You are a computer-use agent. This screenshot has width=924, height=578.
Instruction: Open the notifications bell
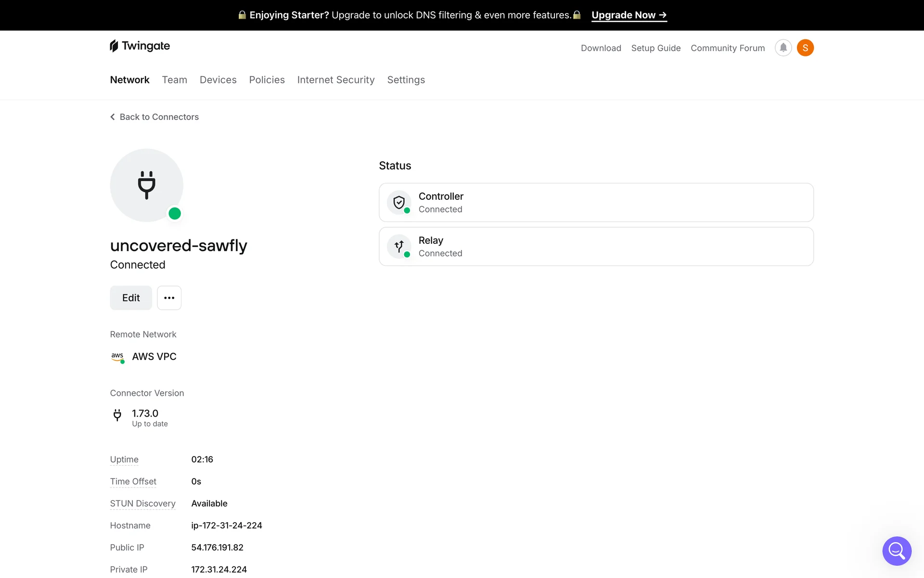783,48
